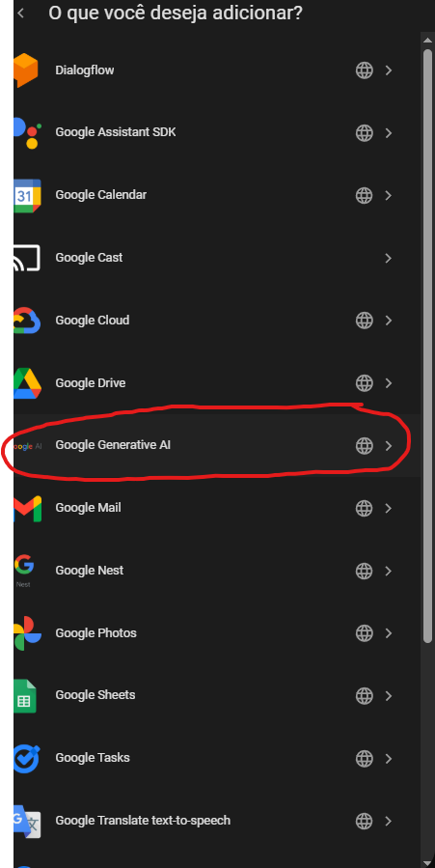Choose Google Photos from the list

click(217, 633)
